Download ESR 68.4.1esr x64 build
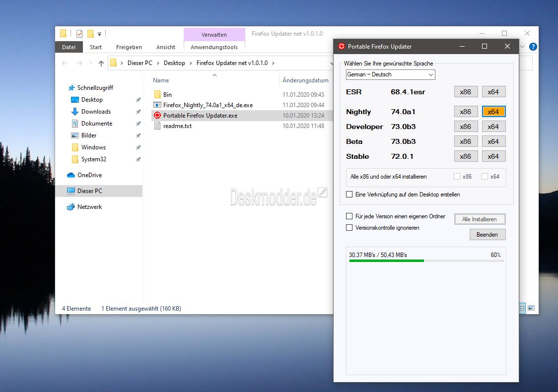The height and width of the screenshot is (392, 558). point(493,92)
